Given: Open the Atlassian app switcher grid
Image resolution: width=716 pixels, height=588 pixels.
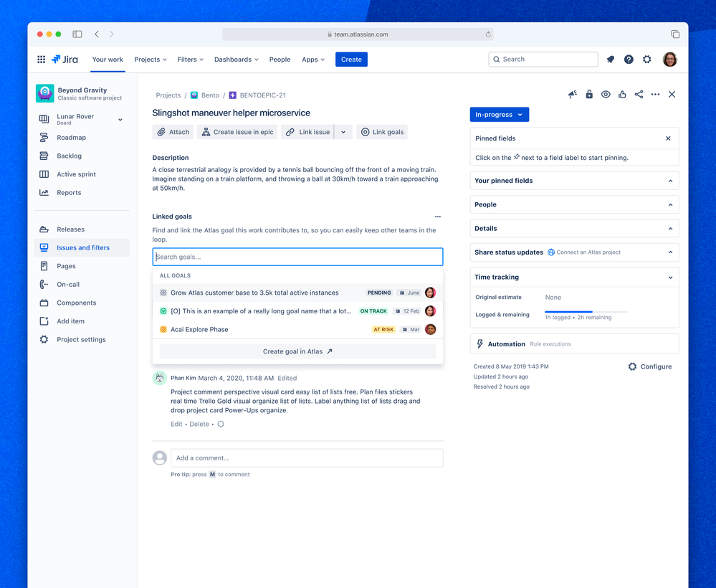Looking at the screenshot, I should (x=41, y=59).
